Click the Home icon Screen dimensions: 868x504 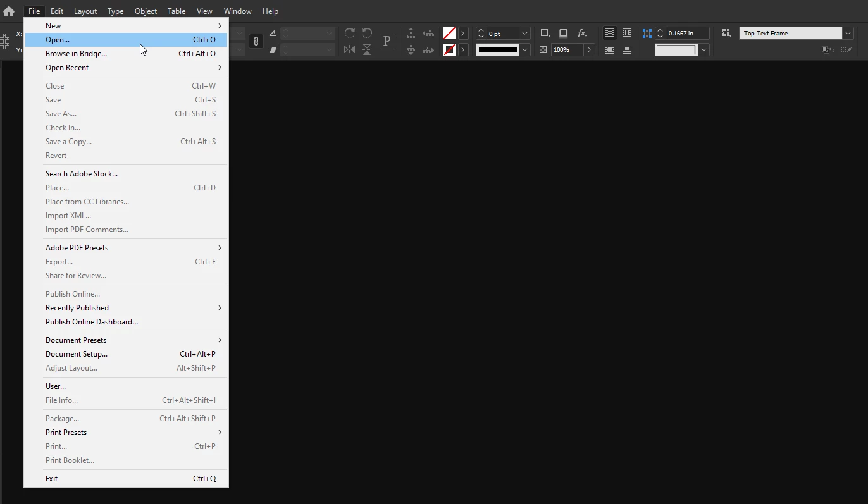(x=9, y=11)
